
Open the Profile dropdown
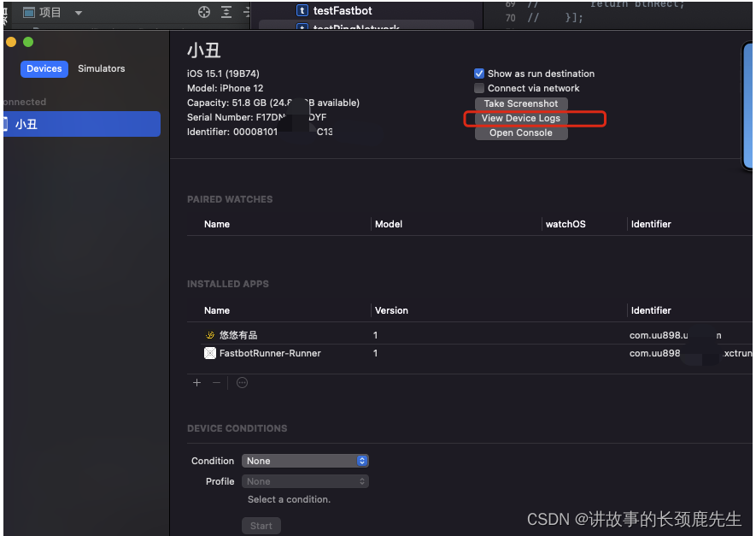point(305,481)
